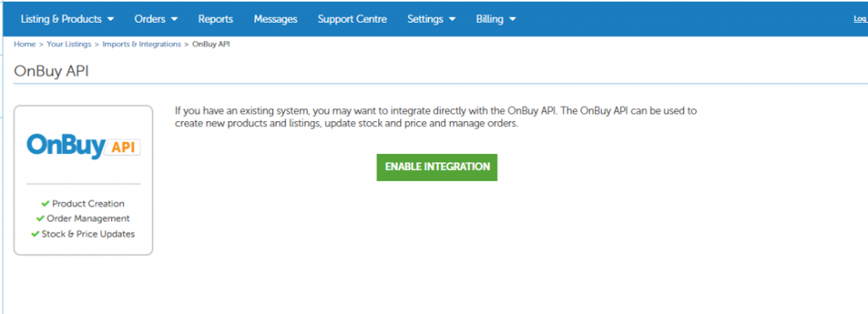Viewport: 868px width, 314px height.
Task: Open the Reports page
Action: [x=215, y=19]
